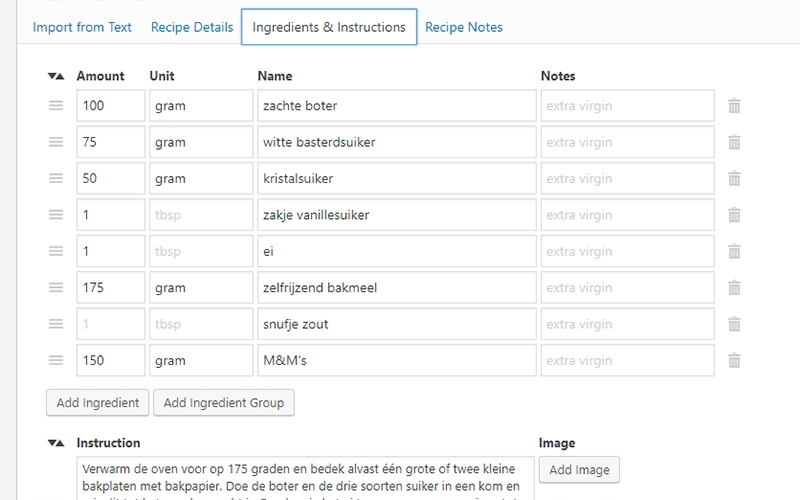Grab drag handle of zachte boter row

click(56, 106)
